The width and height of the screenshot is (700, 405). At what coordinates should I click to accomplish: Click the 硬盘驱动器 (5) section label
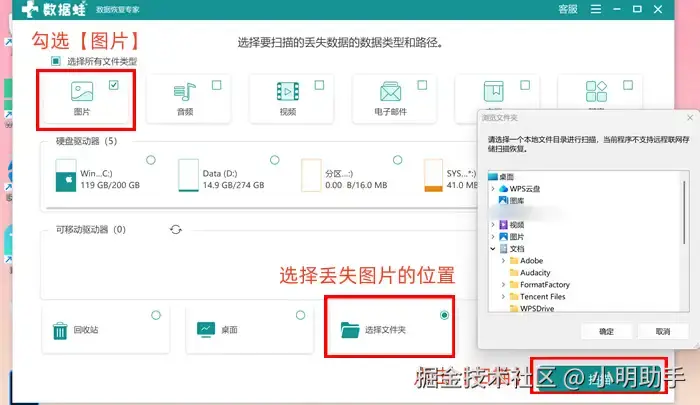coord(86,141)
